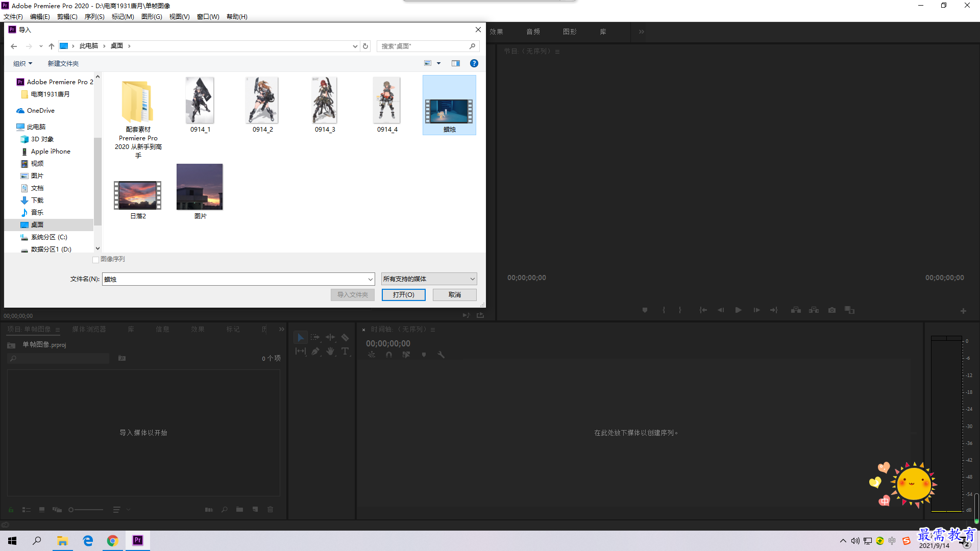
Task: Click Mark In in program monitor
Action: 664,310
